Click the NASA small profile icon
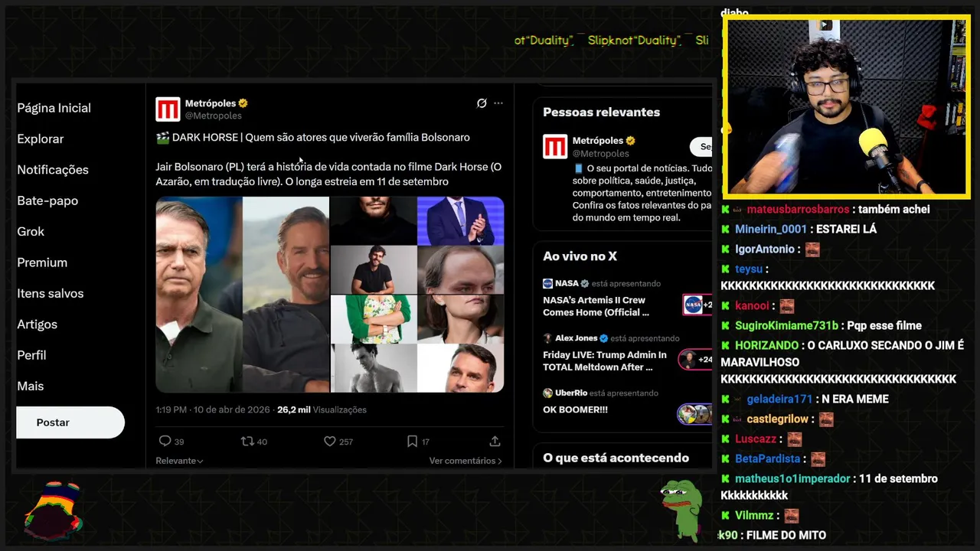 point(547,283)
